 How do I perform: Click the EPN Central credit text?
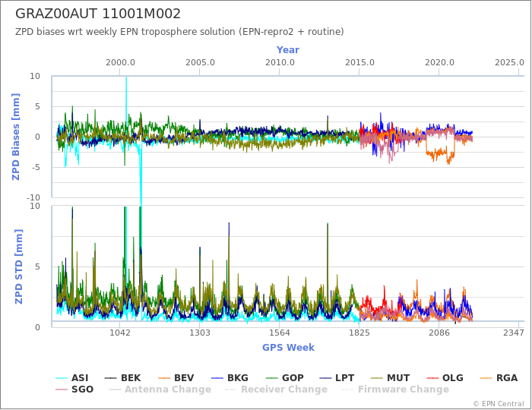[499, 404]
